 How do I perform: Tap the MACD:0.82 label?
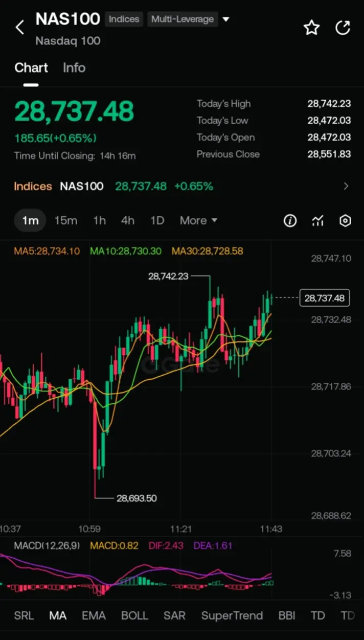click(x=114, y=545)
